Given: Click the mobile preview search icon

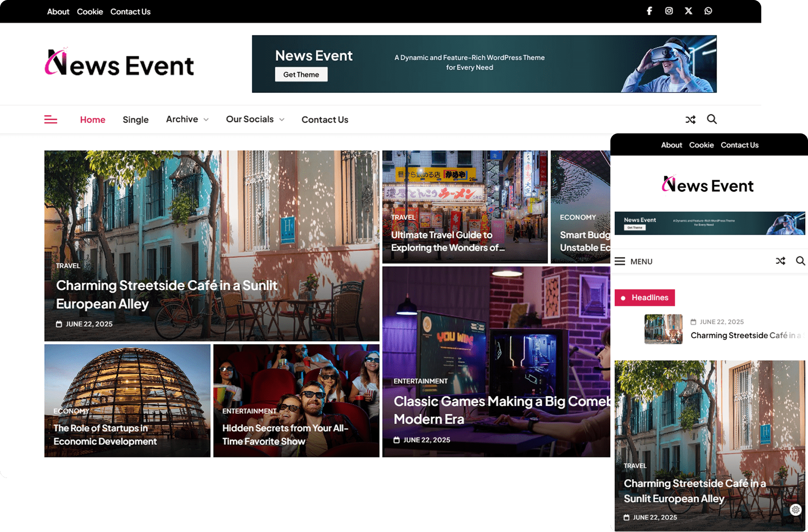Looking at the screenshot, I should [800, 261].
